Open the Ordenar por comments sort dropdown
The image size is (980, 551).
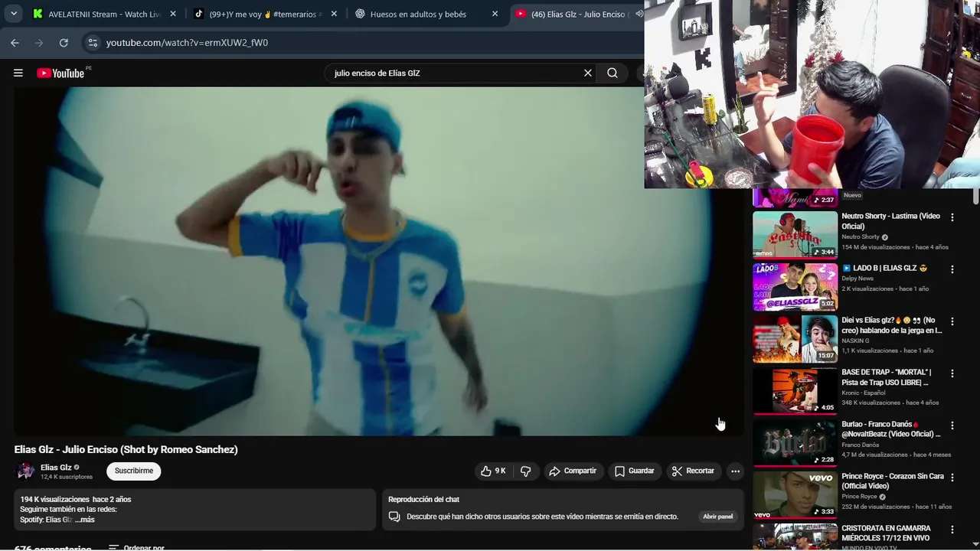(136, 548)
